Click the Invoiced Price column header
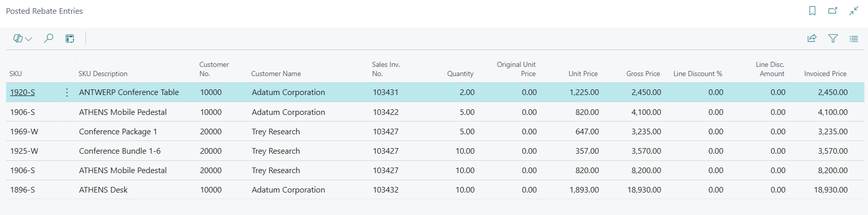 point(825,74)
